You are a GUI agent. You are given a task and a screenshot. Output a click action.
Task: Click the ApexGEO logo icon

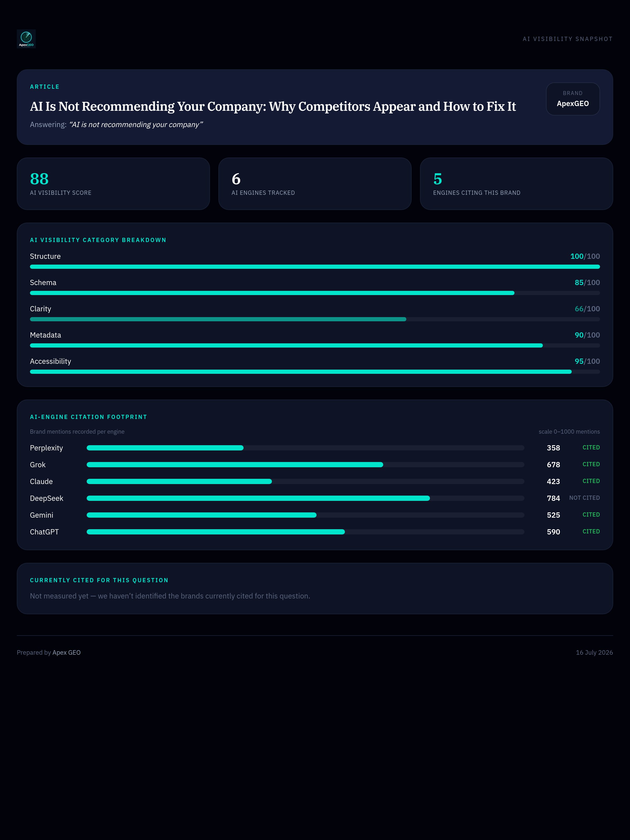point(26,39)
